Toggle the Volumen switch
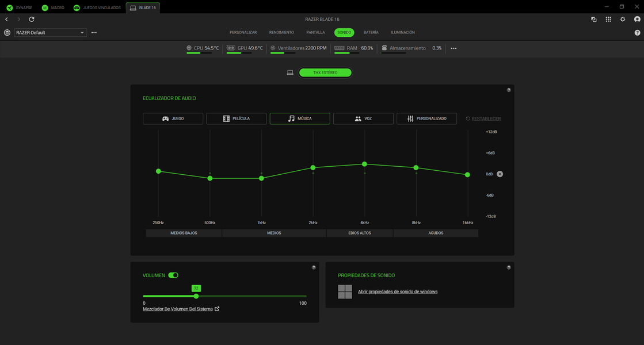Image resolution: width=644 pixels, height=345 pixels. click(x=173, y=275)
